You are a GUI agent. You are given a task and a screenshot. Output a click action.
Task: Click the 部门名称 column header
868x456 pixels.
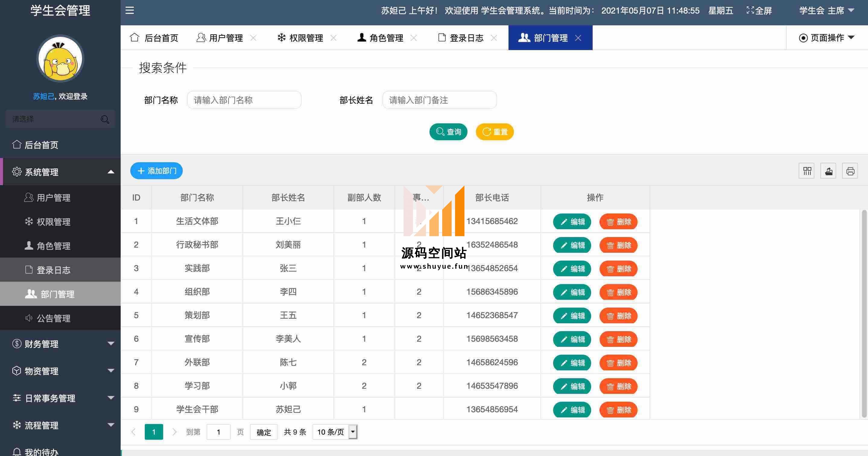pos(197,198)
